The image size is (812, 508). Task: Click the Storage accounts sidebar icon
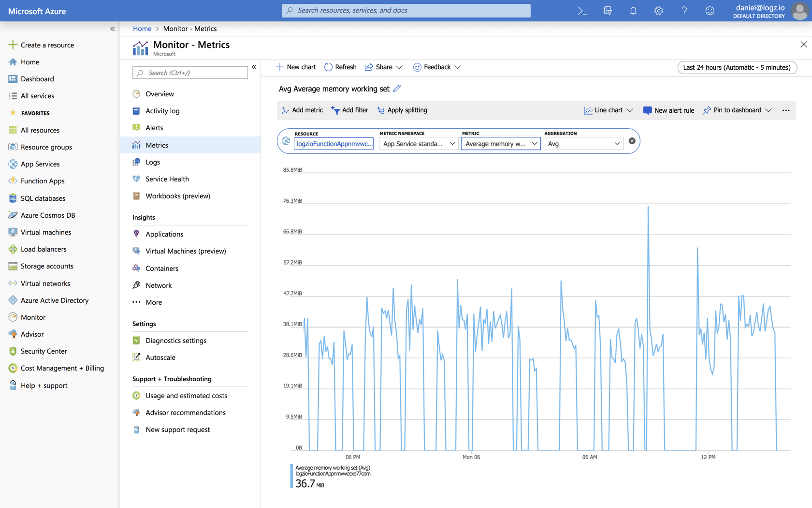(13, 266)
